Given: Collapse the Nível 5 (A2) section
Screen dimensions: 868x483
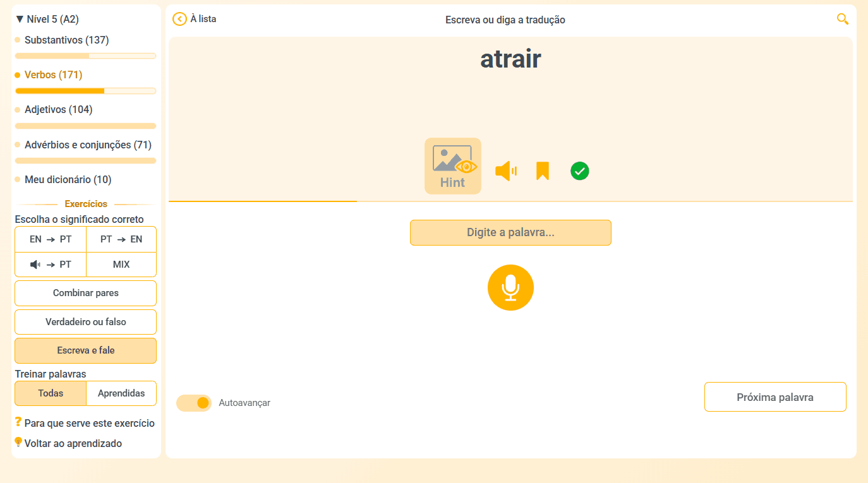Looking at the screenshot, I should 47,20.
